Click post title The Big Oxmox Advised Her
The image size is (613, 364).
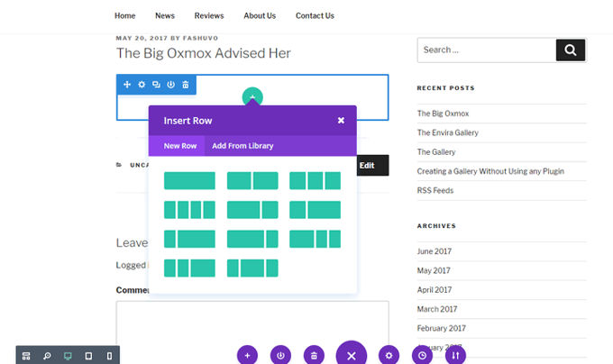click(204, 53)
